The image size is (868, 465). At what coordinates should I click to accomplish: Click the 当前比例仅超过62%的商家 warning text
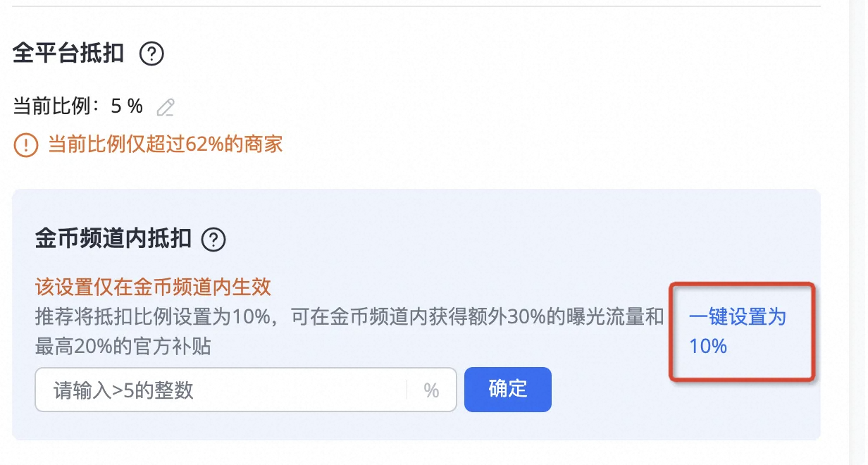point(165,145)
